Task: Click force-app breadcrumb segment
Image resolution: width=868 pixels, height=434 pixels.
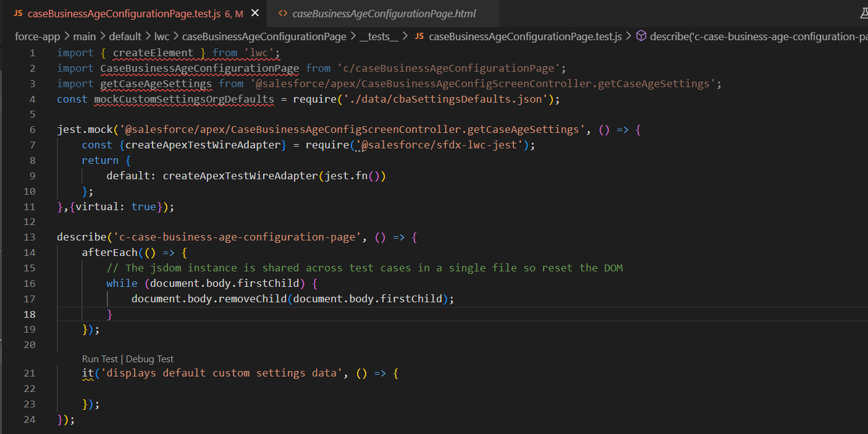Action: (x=38, y=36)
